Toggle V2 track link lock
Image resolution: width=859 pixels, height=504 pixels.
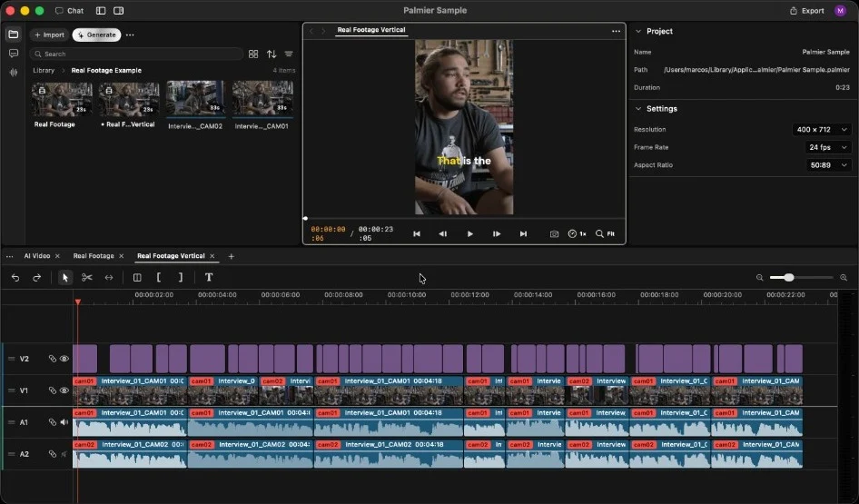pyautogui.click(x=52, y=359)
